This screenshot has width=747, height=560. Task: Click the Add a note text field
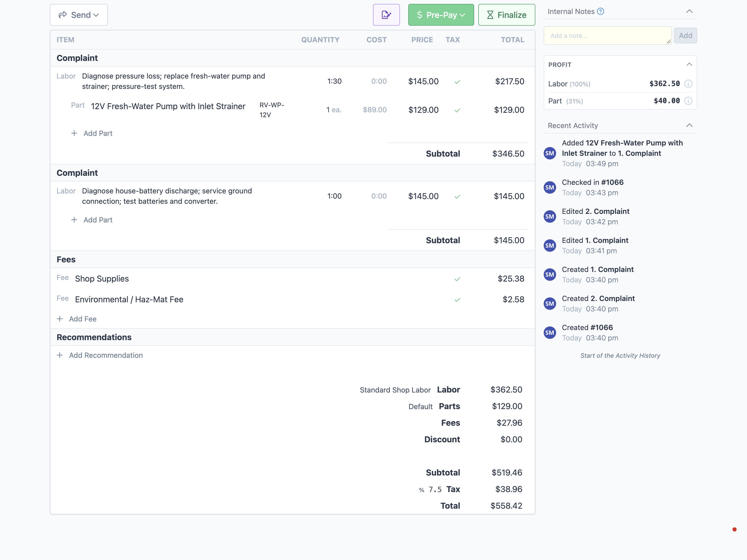(607, 36)
